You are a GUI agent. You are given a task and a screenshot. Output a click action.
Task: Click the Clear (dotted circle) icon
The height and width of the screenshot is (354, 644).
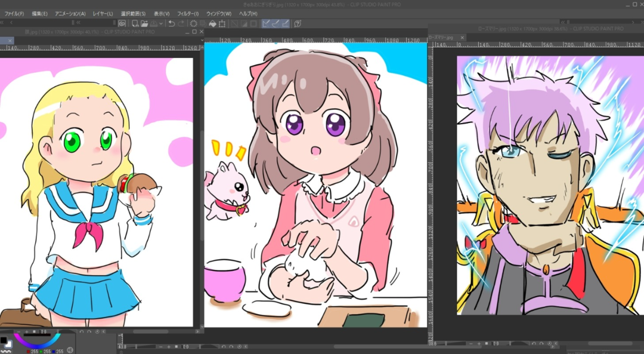(193, 23)
